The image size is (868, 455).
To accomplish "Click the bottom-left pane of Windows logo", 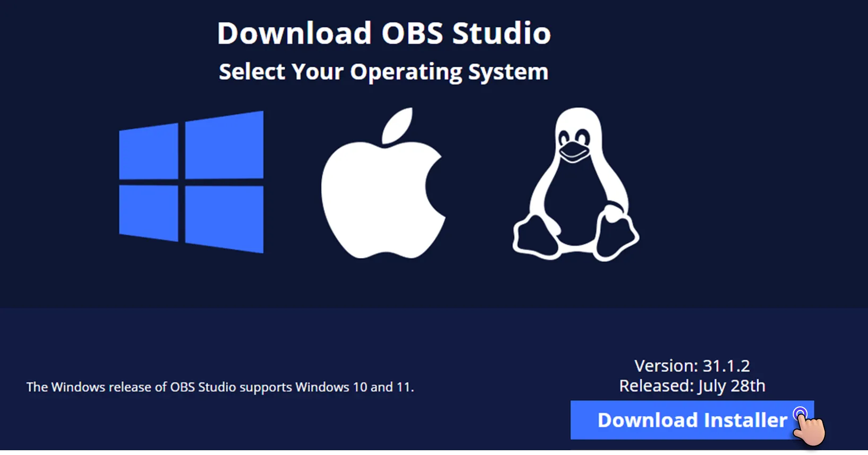I will click(x=148, y=213).
